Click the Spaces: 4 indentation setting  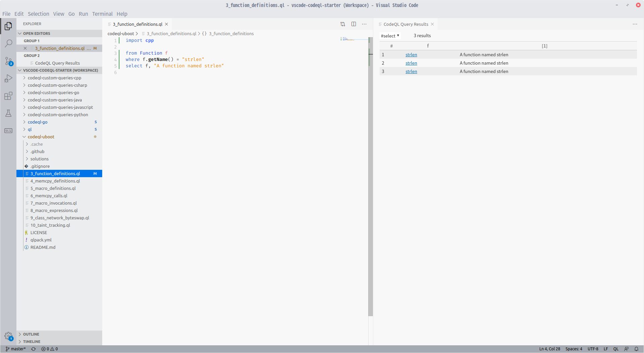(574, 349)
